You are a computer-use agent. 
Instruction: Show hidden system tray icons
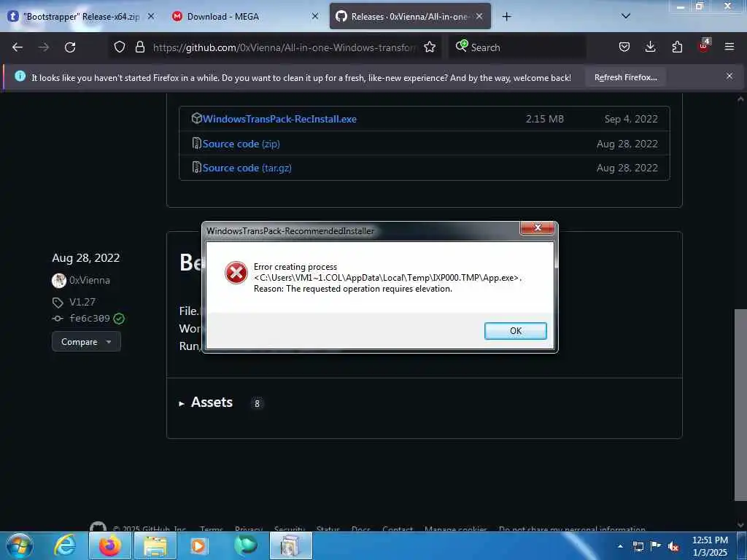click(620, 546)
